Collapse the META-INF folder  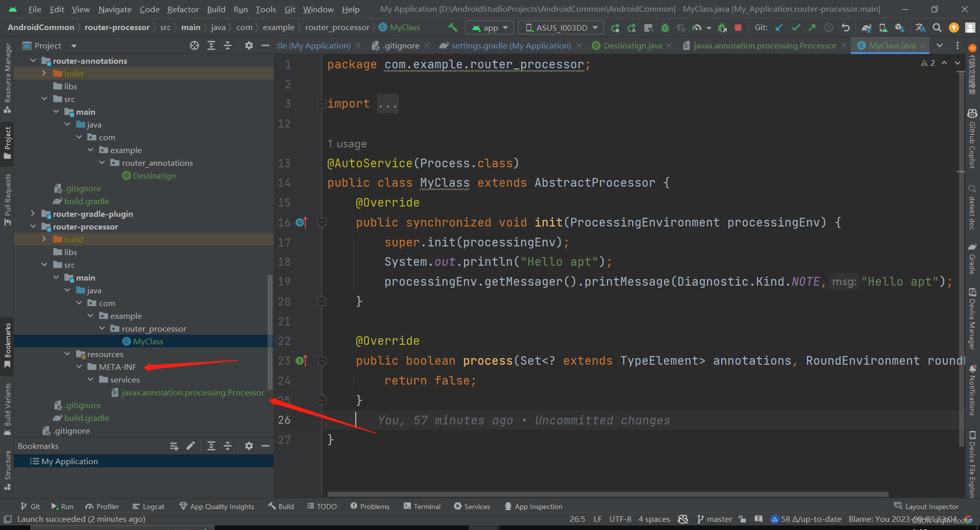pos(79,367)
